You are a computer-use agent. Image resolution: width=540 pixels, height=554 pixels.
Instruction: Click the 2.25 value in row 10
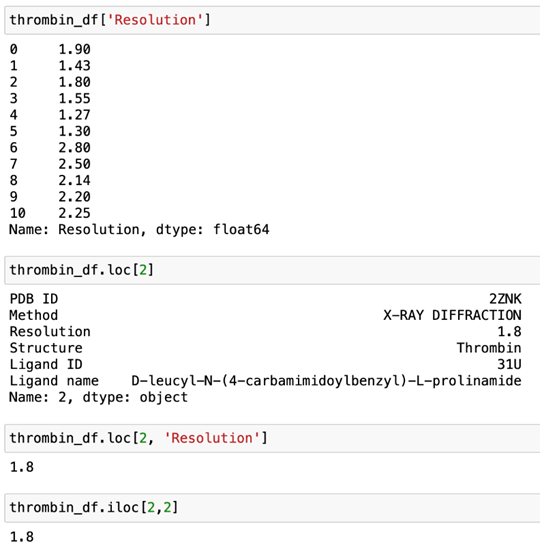point(75,213)
